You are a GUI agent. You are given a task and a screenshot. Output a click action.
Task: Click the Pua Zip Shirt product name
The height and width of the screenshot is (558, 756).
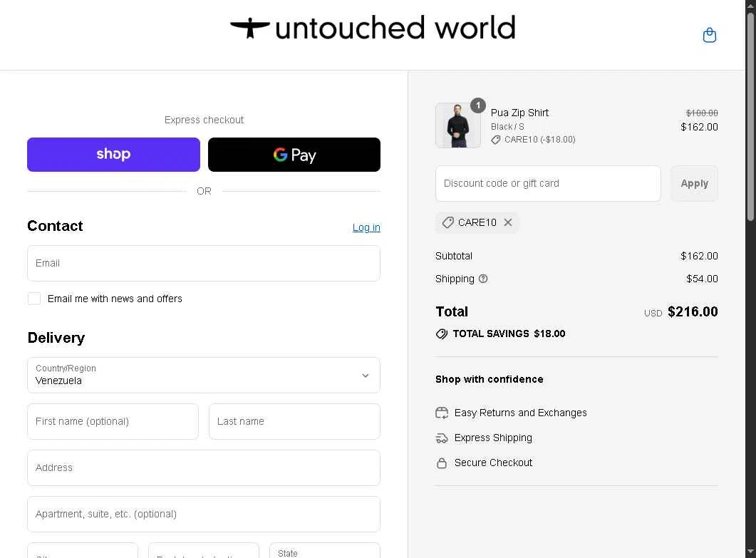click(519, 113)
